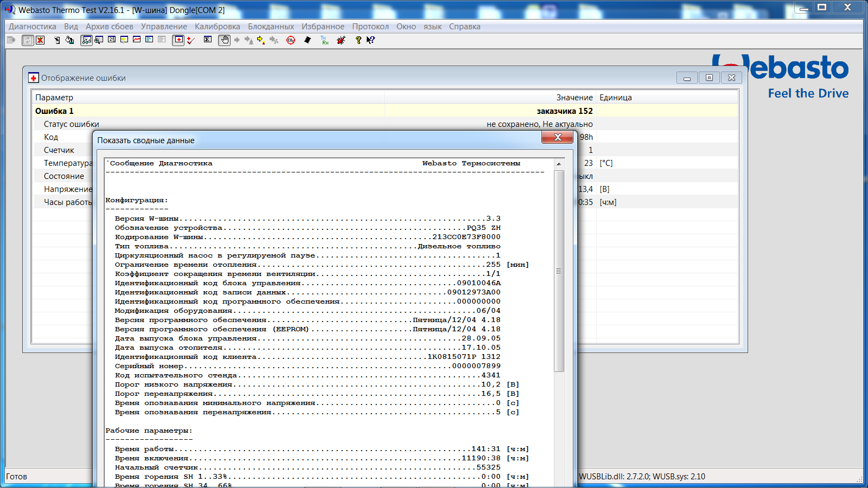Activate context help arrow-question icon
The width and height of the screenshot is (868, 488).
point(371,40)
